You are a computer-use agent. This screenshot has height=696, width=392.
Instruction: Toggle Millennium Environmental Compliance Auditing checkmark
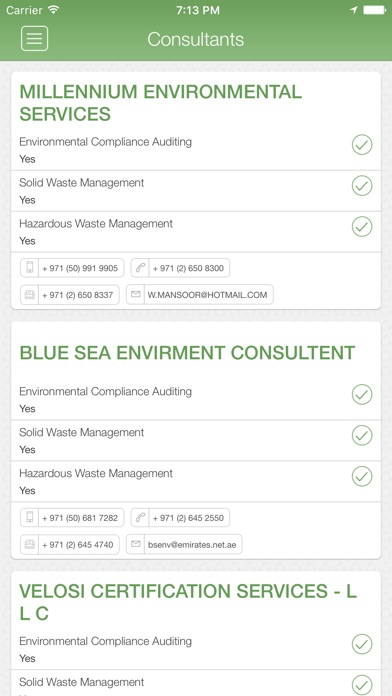pyautogui.click(x=362, y=145)
